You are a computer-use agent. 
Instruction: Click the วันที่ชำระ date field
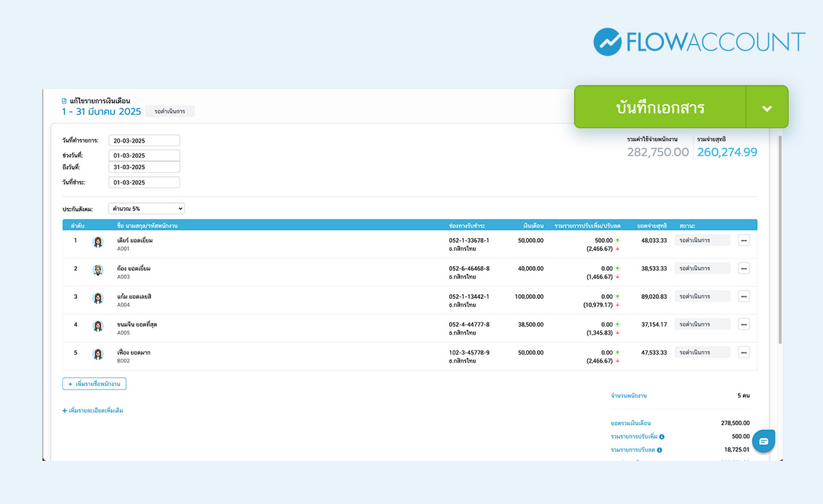click(144, 182)
